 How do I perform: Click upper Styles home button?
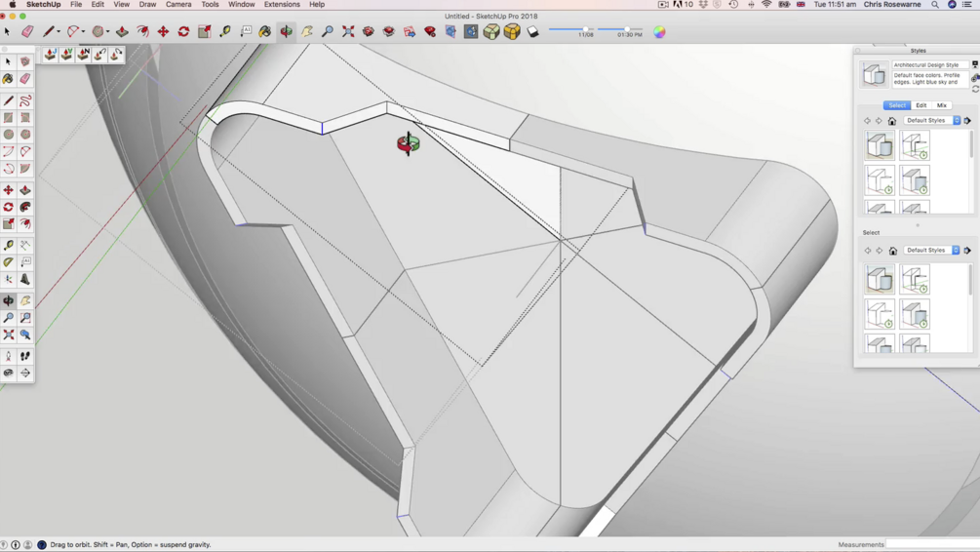pyautogui.click(x=892, y=121)
